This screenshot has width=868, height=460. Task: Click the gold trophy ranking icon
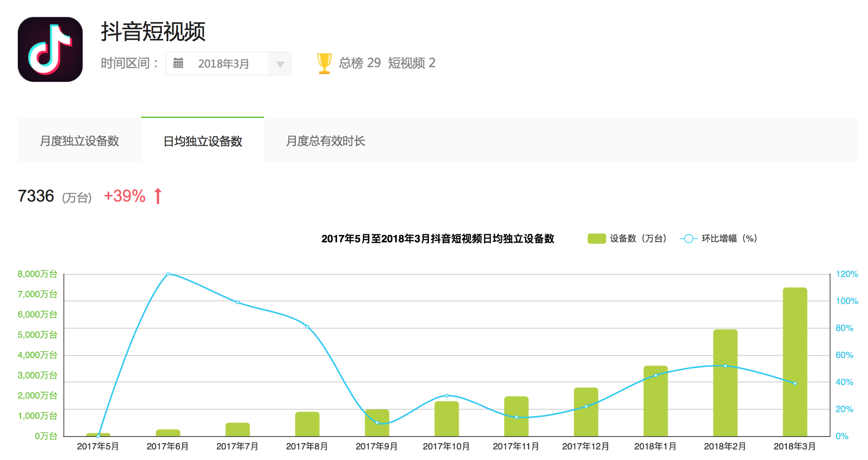pos(324,63)
